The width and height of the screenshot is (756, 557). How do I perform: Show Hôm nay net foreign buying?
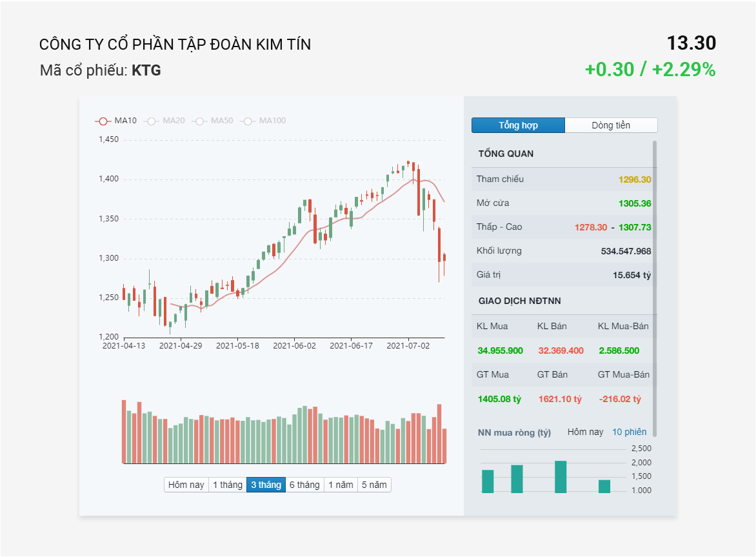click(x=585, y=432)
